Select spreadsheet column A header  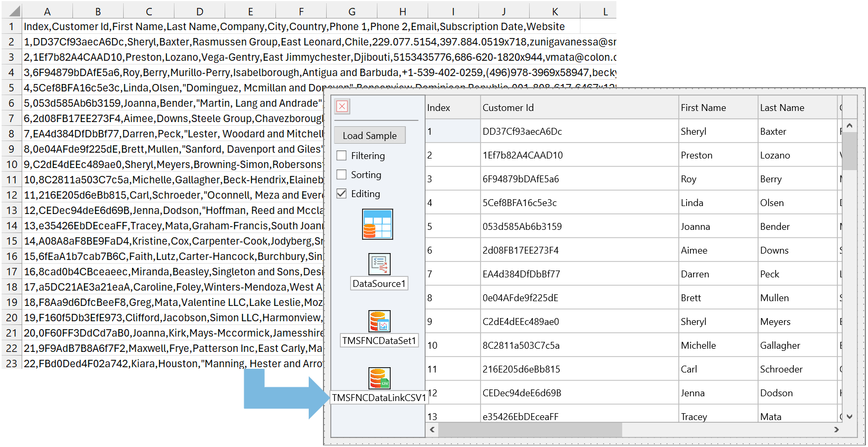tap(47, 11)
